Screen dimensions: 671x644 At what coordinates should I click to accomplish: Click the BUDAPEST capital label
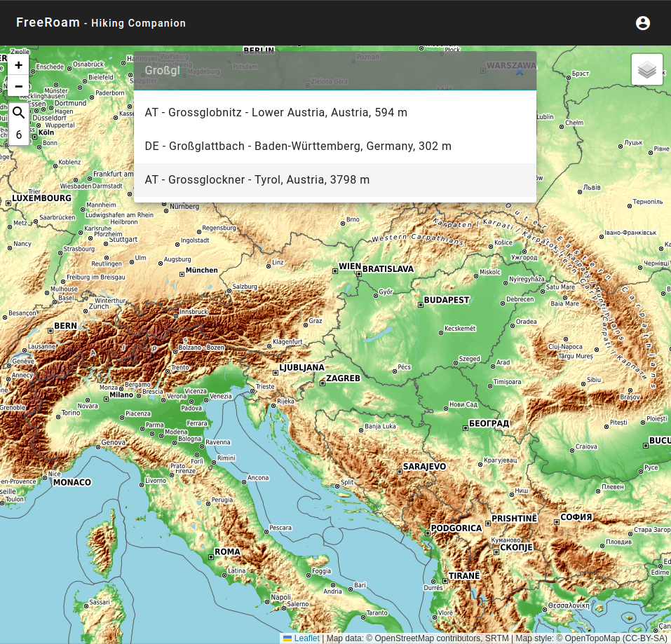pyautogui.click(x=447, y=300)
